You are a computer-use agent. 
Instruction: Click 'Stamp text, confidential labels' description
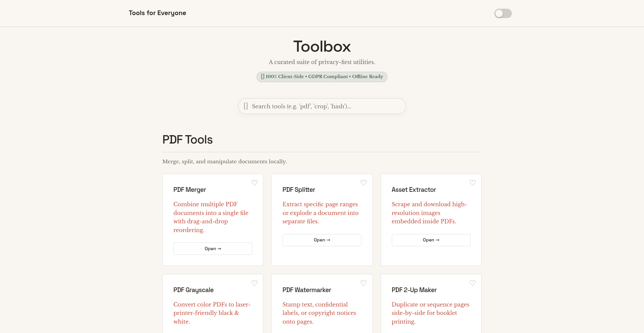pyautogui.click(x=319, y=313)
